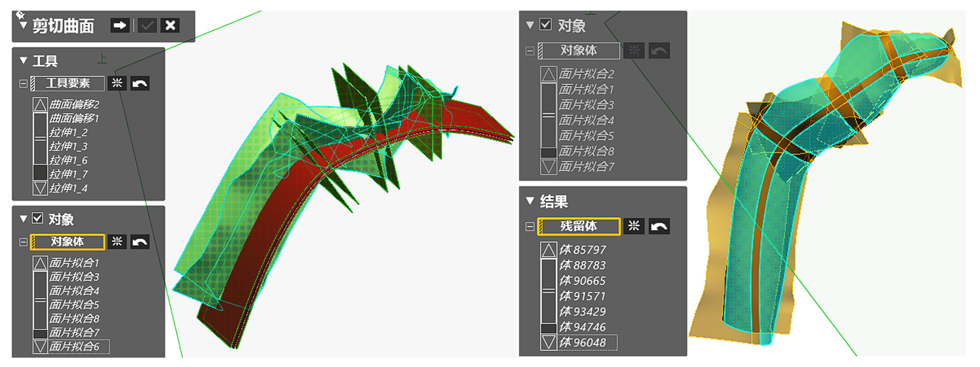Select 体88783 in result list
980x367 pixels.
(582, 265)
